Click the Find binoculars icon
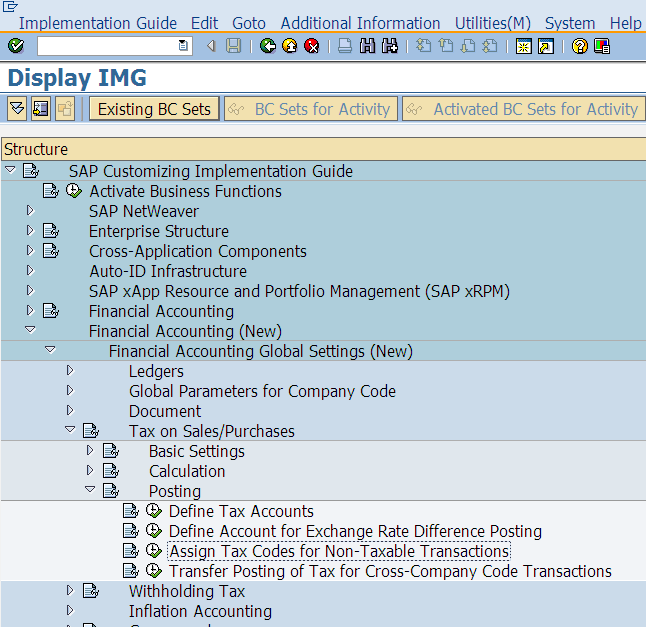The height and width of the screenshot is (627, 646). [x=367, y=46]
